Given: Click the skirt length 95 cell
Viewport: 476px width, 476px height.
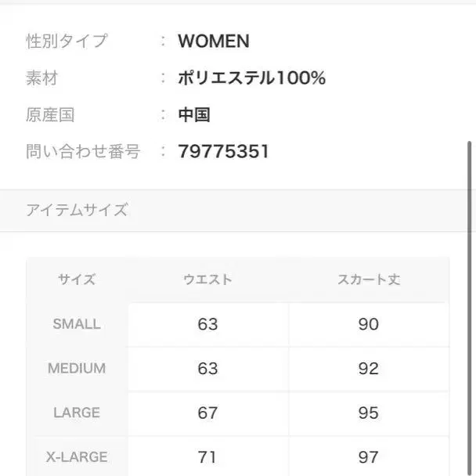Looking at the screenshot, I should point(368,413).
